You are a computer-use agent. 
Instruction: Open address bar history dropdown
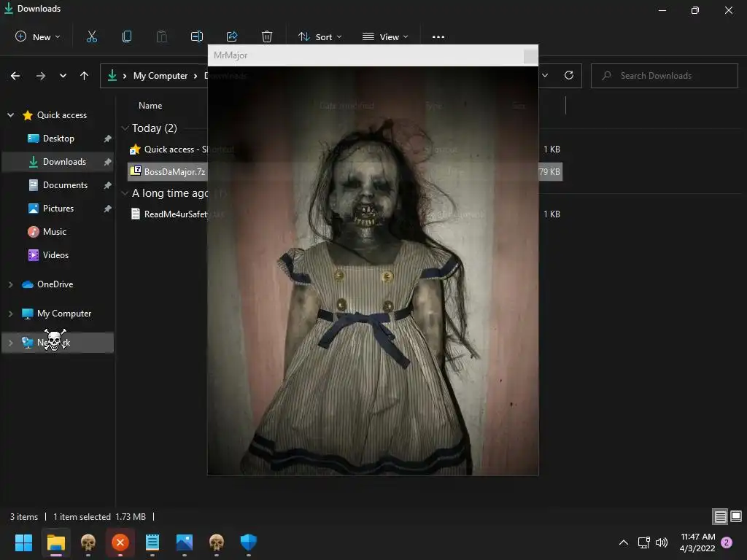[545, 75]
